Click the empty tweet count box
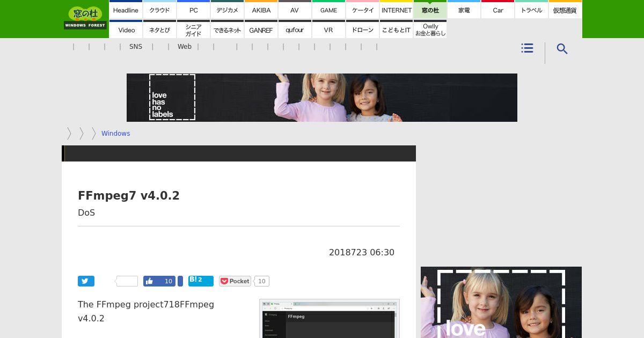644x338 pixels. tap(127, 281)
